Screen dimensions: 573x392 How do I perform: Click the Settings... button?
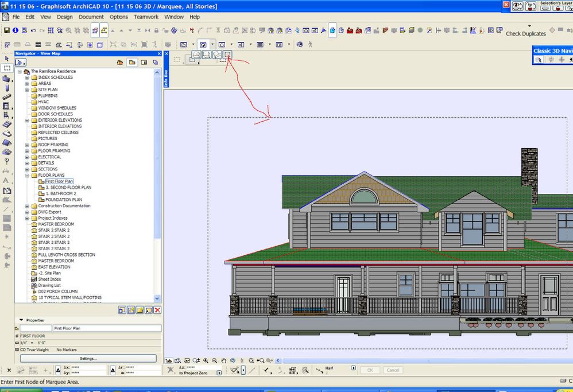pyautogui.click(x=88, y=359)
